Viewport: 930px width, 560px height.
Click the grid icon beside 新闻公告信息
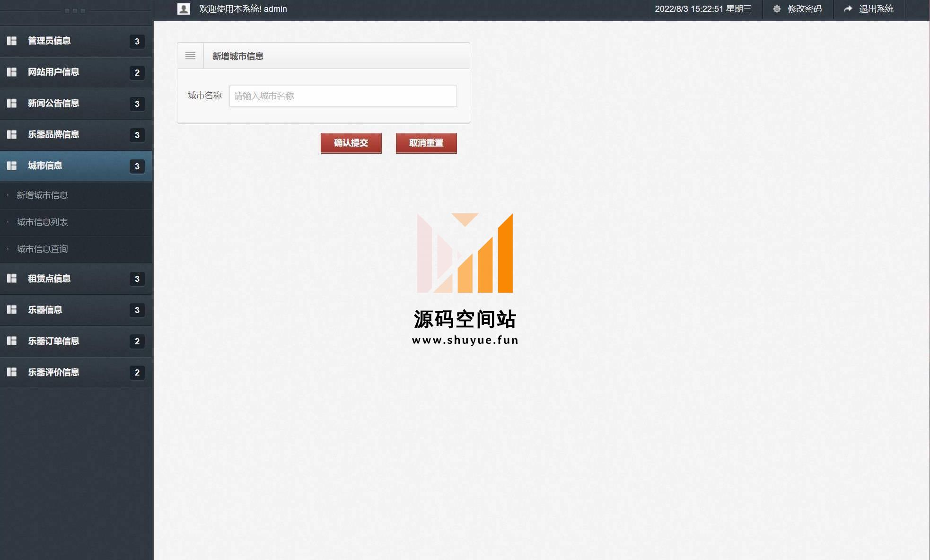click(12, 104)
